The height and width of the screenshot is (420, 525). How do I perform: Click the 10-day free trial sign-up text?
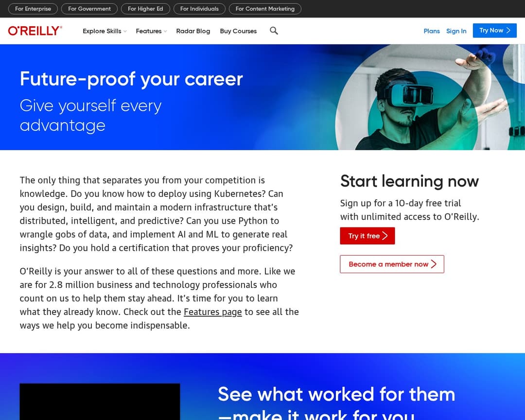[x=410, y=210]
